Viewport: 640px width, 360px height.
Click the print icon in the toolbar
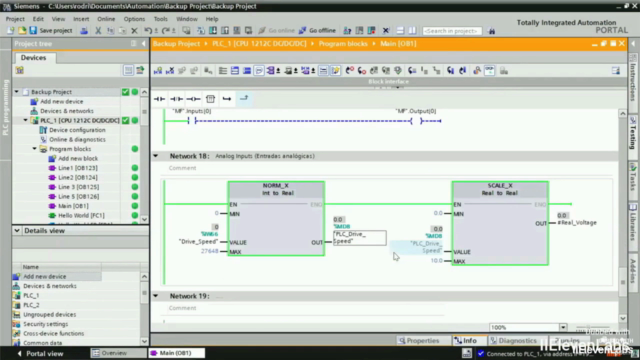tap(84, 31)
